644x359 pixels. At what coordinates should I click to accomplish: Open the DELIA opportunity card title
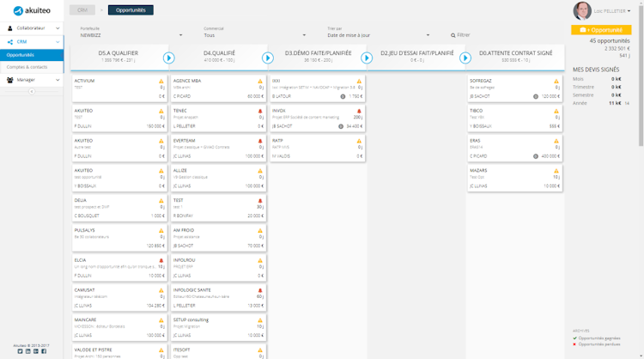pos(81,200)
